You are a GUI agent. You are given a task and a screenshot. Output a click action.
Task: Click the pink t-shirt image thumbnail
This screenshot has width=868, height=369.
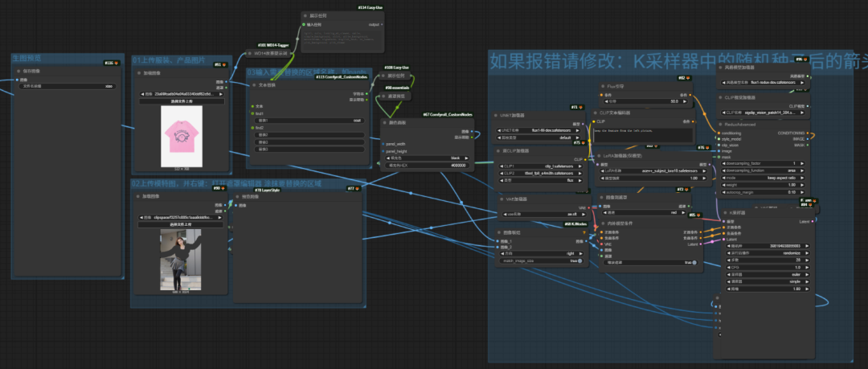pyautogui.click(x=182, y=137)
